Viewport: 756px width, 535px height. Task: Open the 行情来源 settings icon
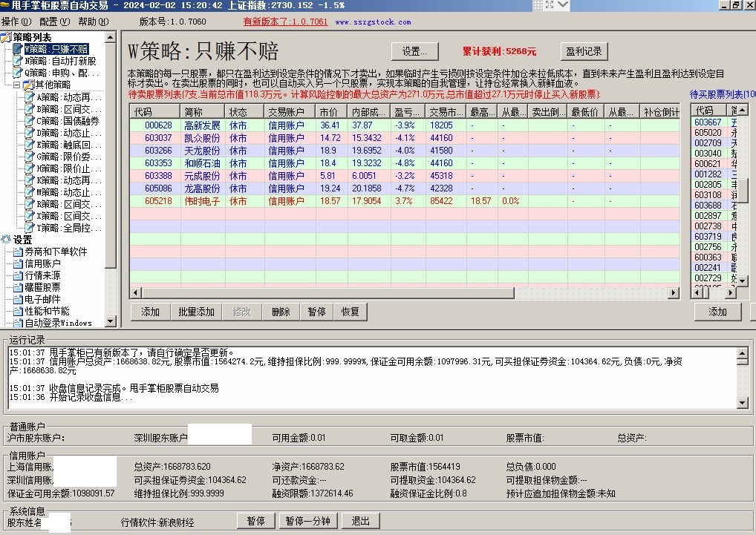[x=18, y=275]
